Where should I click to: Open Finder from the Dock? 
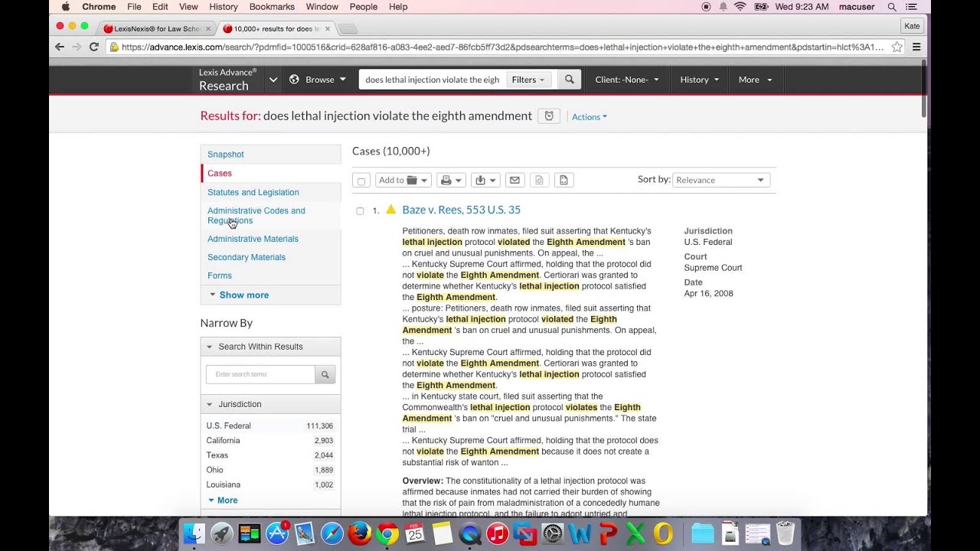pos(194,533)
